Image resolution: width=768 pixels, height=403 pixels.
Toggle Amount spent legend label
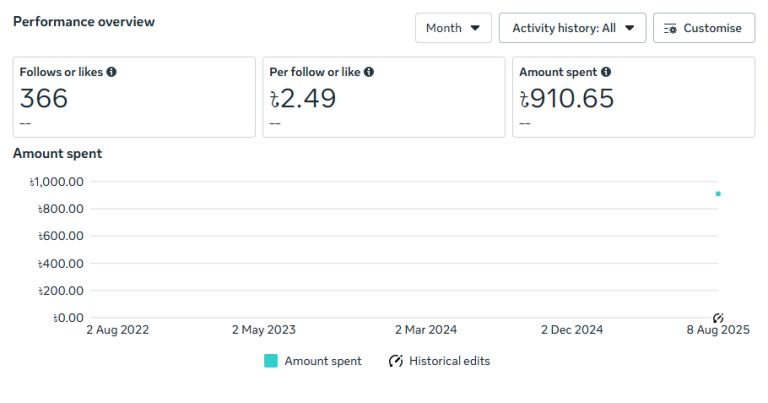coord(323,361)
